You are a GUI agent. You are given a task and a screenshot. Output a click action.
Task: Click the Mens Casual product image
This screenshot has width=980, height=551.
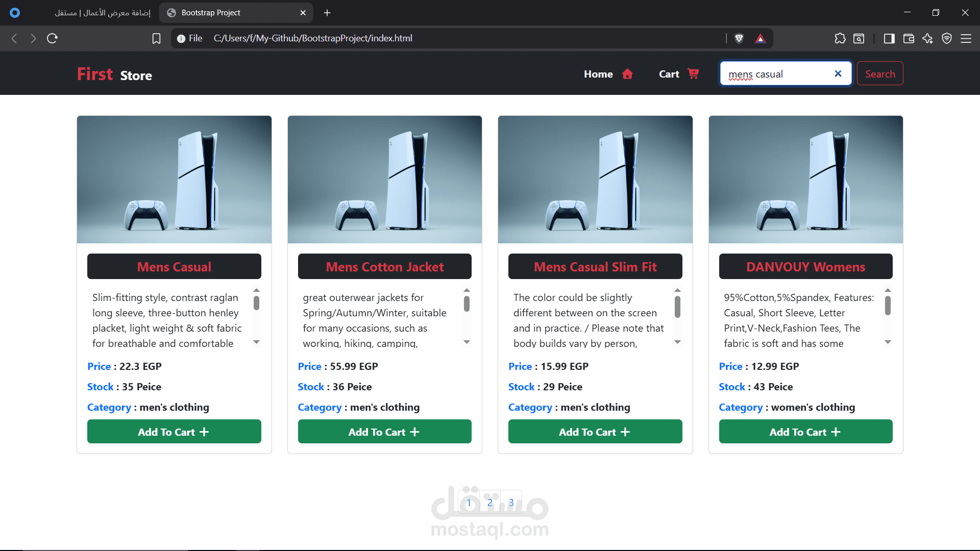174,180
